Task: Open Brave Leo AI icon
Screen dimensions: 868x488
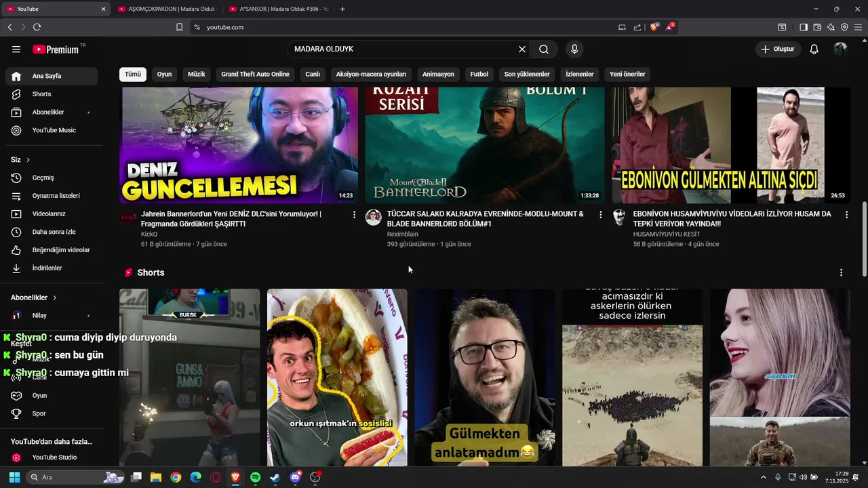Action: tap(831, 27)
